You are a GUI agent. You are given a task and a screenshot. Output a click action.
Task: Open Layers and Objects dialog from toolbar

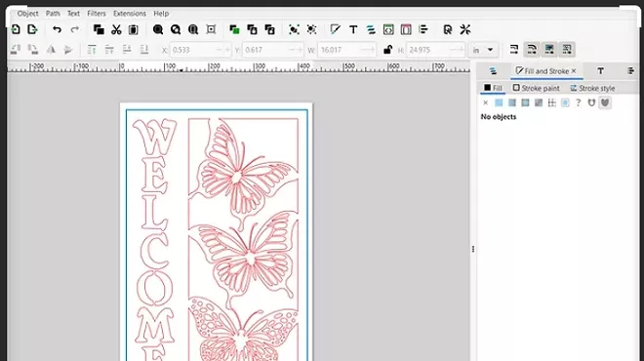(371, 29)
